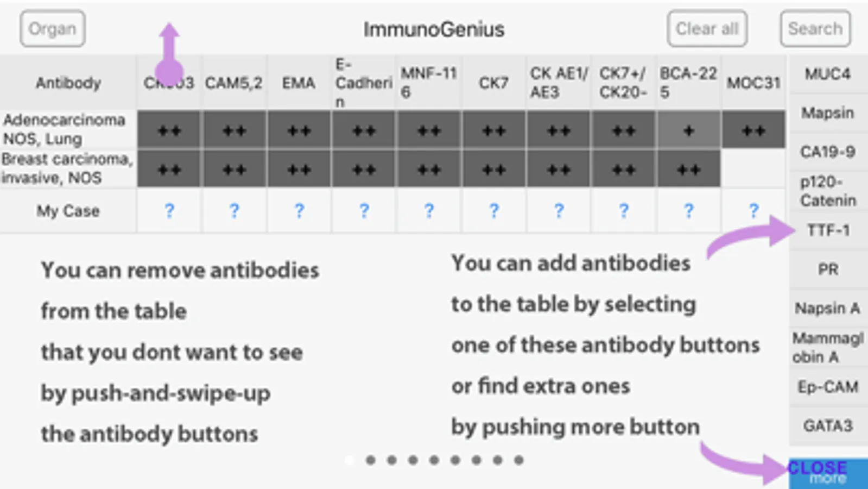
Task: Set My Case result for EMA
Action: tap(299, 211)
